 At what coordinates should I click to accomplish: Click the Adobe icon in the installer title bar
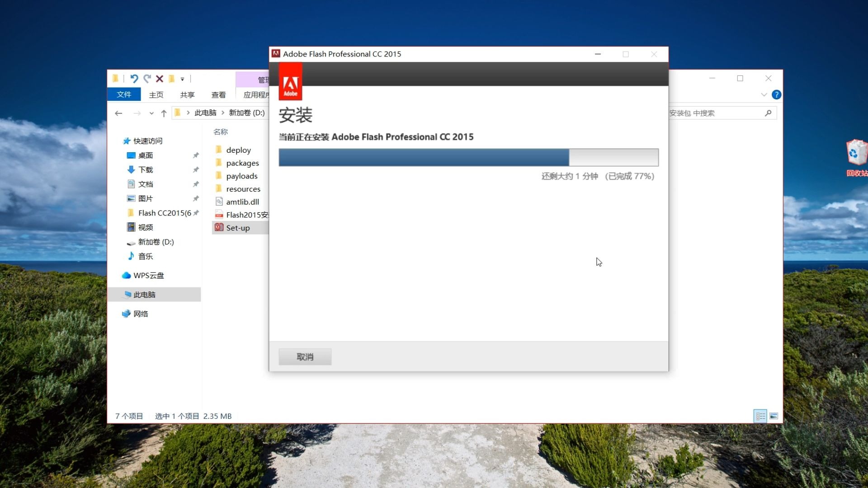click(x=276, y=54)
